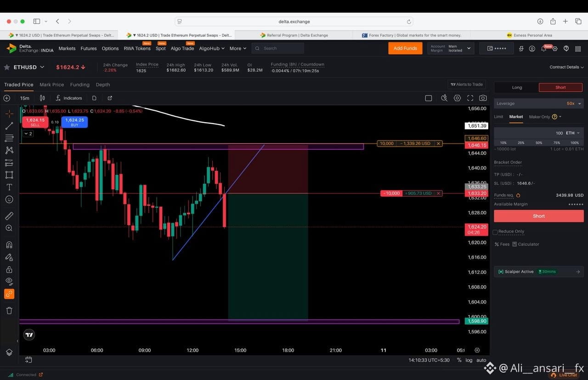
Task: Open the help question mark icon
Action: click(566, 49)
